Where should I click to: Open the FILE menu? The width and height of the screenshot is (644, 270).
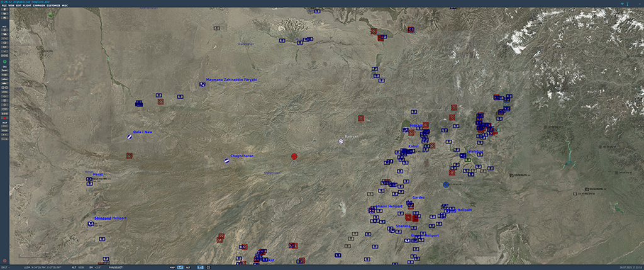point(4,5)
